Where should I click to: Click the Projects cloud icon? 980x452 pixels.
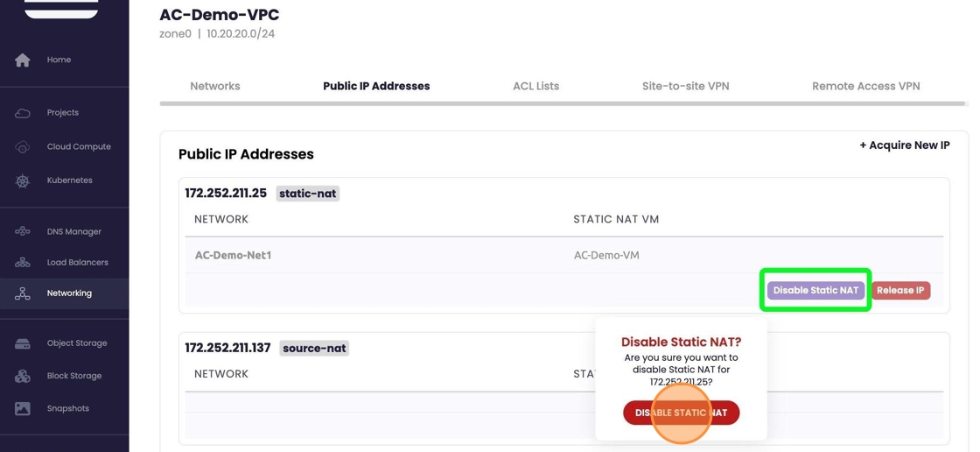coord(23,113)
